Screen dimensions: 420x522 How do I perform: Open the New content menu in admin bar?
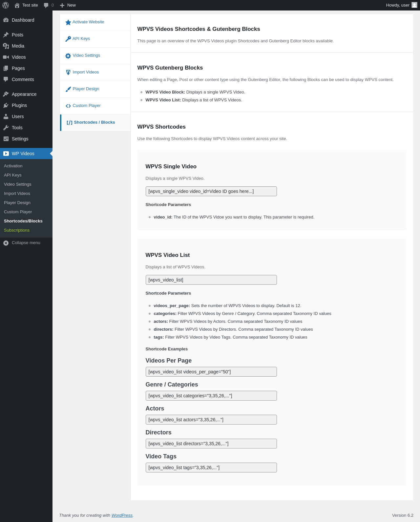[x=68, y=5]
